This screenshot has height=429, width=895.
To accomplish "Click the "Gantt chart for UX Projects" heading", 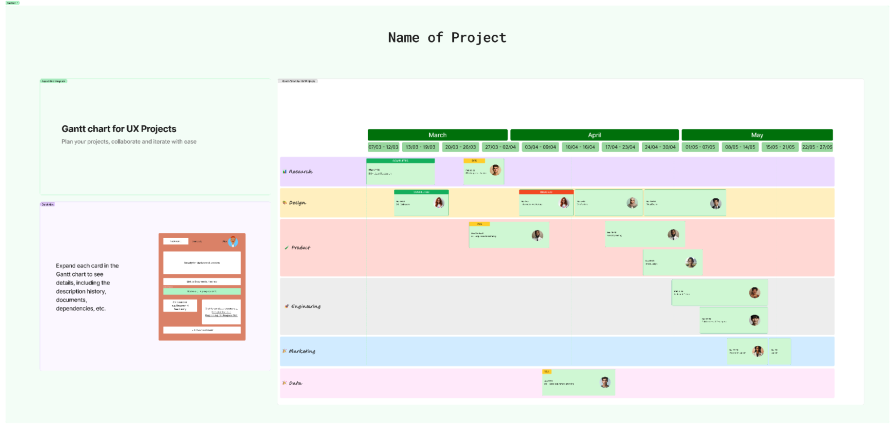I will point(119,129).
